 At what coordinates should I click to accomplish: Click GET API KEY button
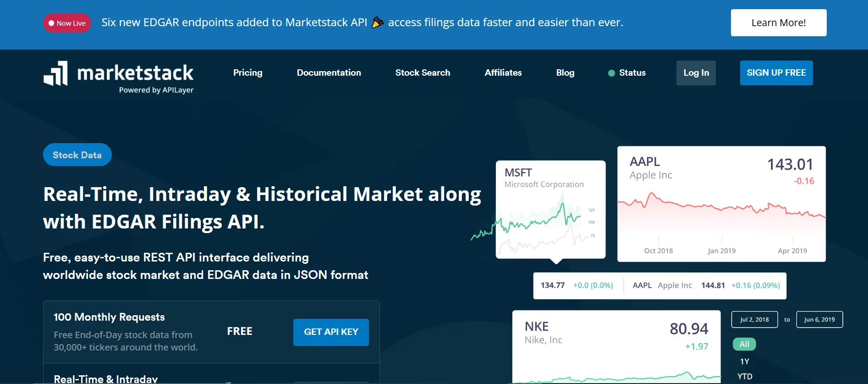pos(331,332)
